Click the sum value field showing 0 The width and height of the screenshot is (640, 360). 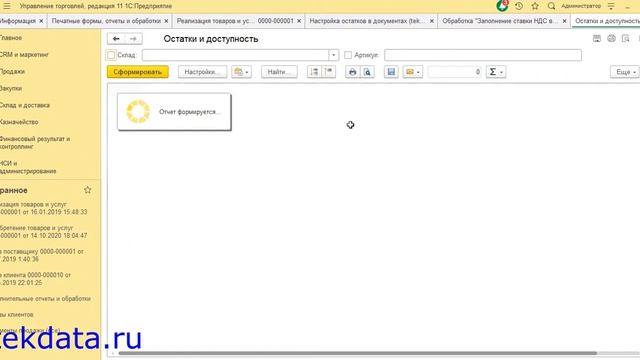point(455,72)
